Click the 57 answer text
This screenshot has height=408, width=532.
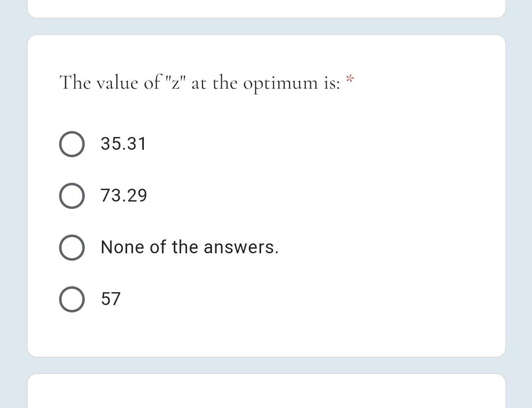[110, 299]
